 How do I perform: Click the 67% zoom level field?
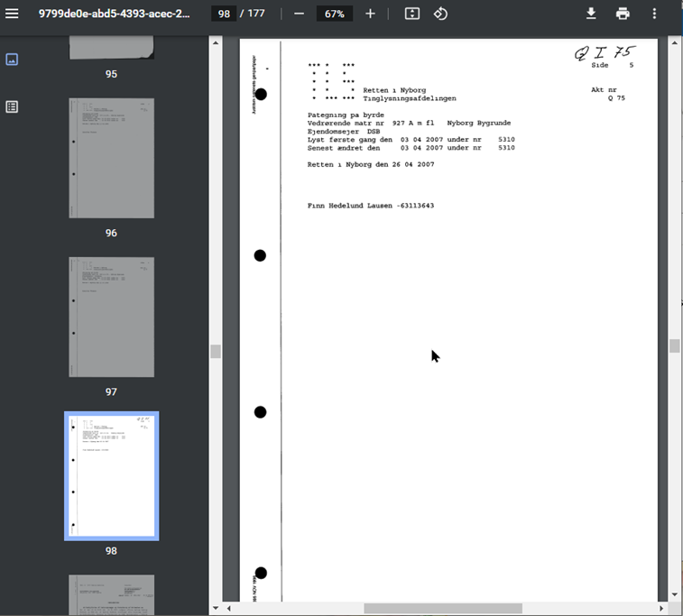(x=335, y=14)
